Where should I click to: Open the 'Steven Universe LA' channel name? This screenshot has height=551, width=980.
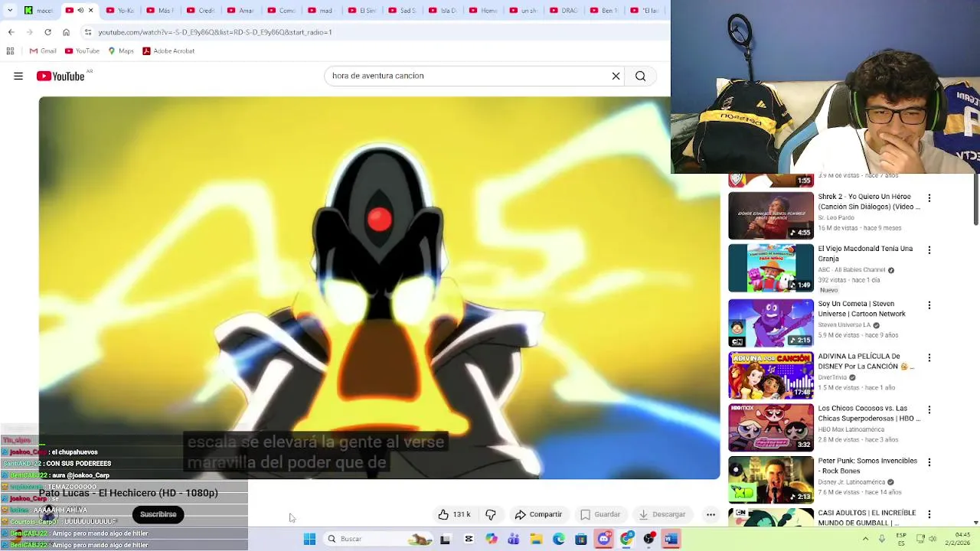point(844,325)
